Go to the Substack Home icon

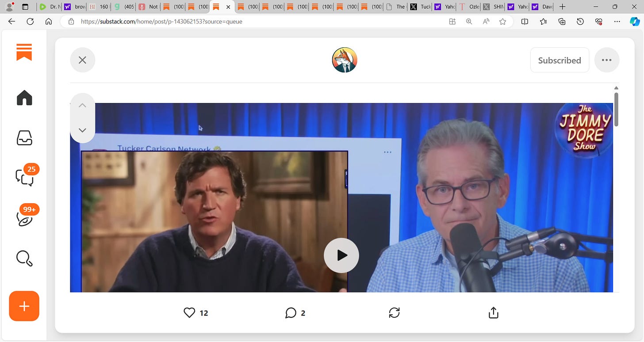tap(24, 98)
